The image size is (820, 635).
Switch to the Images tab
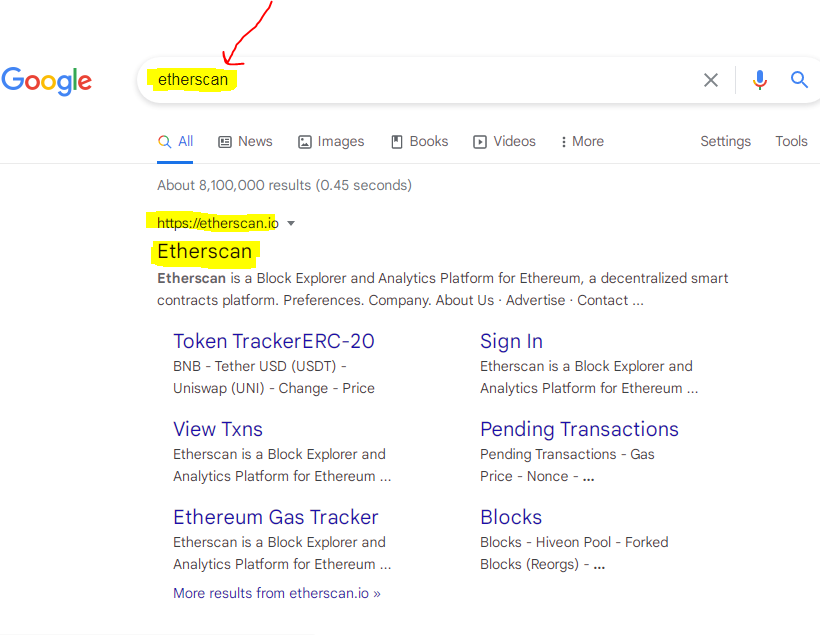[x=331, y=142]
